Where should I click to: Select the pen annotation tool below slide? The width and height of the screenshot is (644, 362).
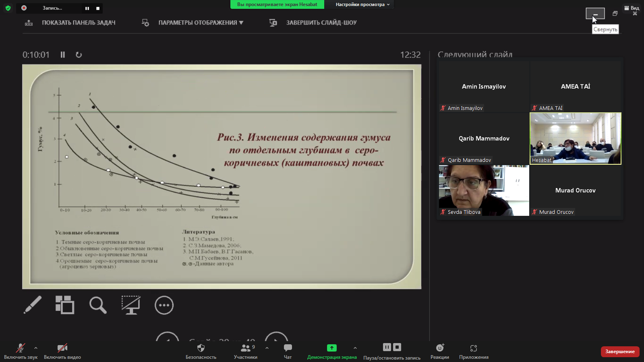(33, 305)
